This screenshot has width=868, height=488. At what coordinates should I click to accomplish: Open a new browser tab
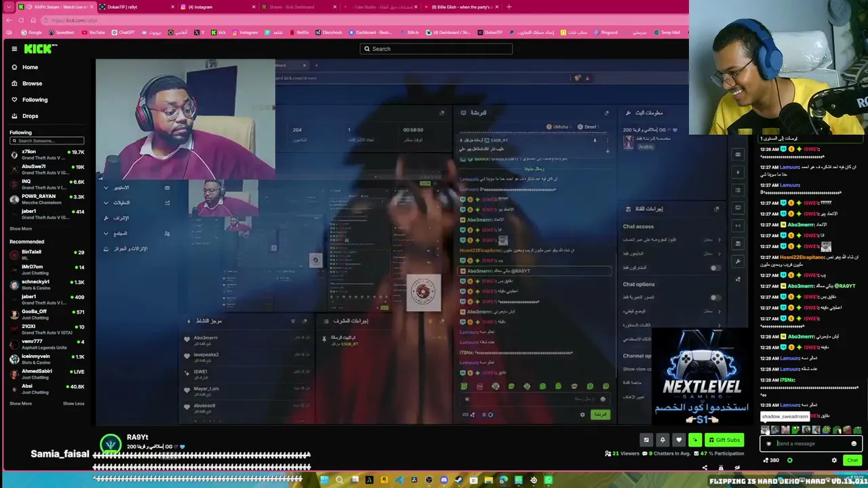coord(509,7)
